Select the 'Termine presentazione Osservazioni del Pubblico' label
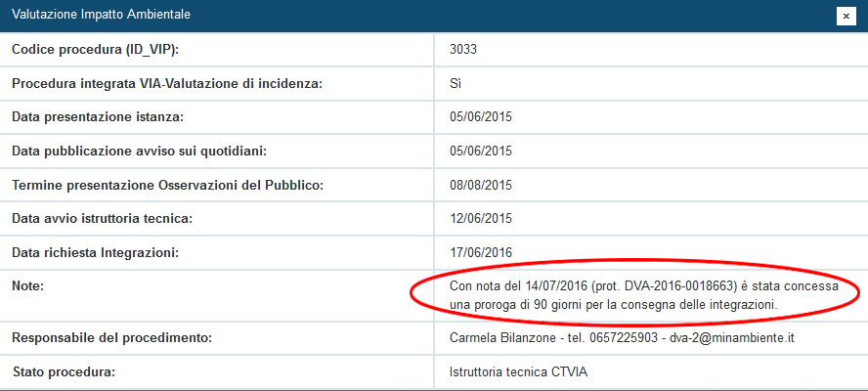 [x=166, y=186]
